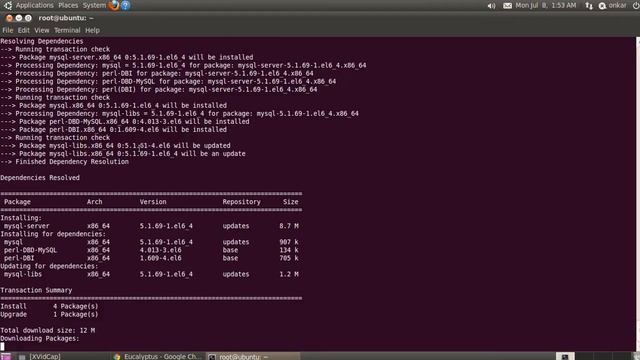The width and height of the screenshot is (640, 360).
Task: Click the '907 k' size value
Action: pos(289,242)
